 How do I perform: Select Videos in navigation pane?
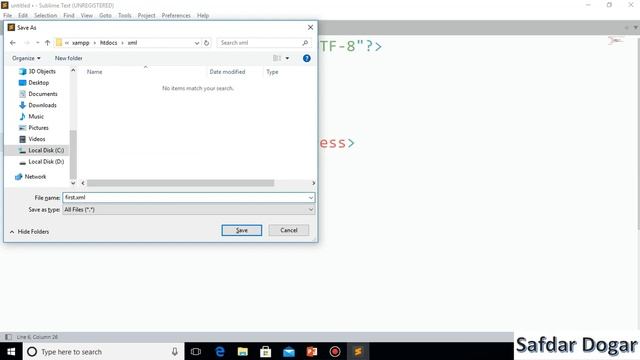(x=32, y=139)
